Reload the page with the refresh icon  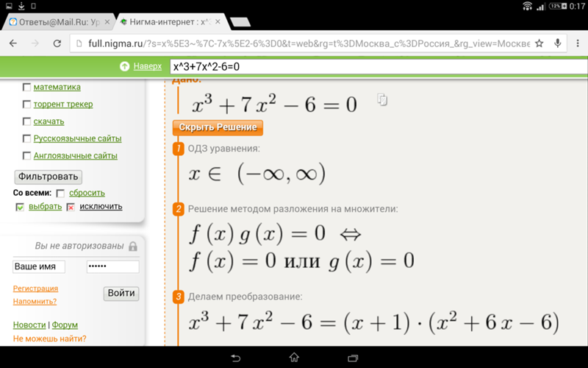[x=57, y=43]
